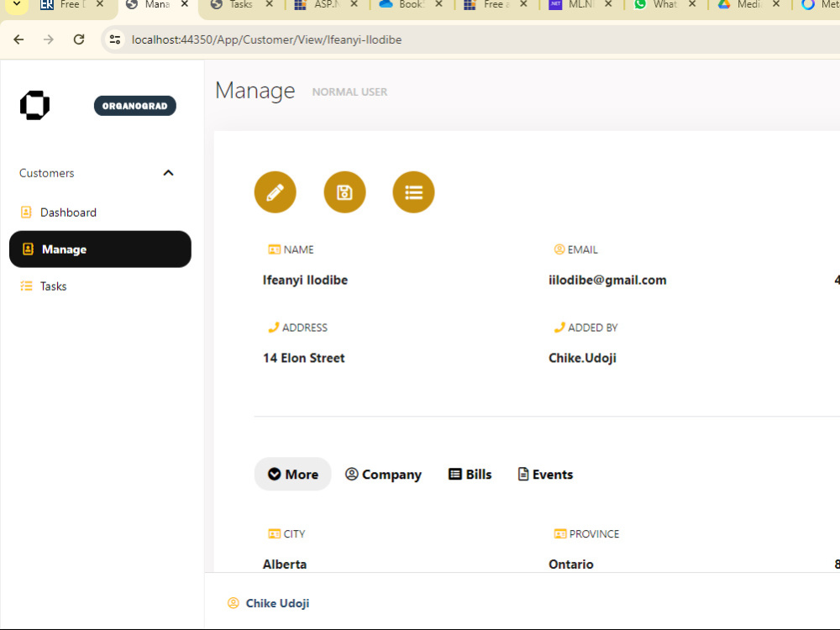
Task: Click the ADDED BY phone icon
Action: pos(559,327)
